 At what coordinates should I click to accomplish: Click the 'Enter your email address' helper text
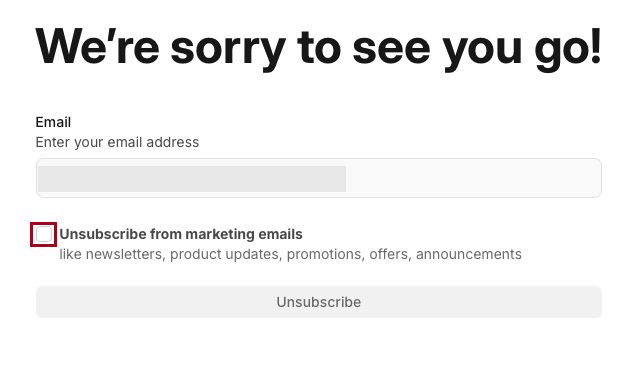pos(117,142)
